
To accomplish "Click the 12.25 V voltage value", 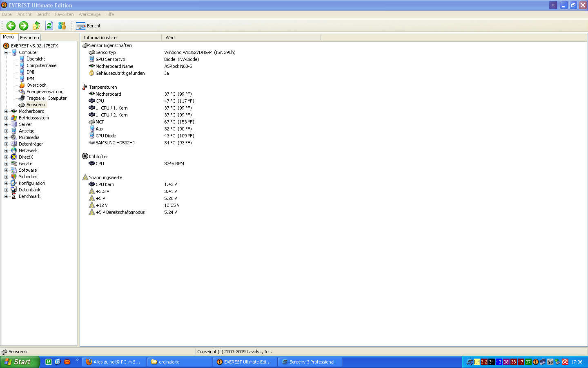I will (x=171, y=205).
